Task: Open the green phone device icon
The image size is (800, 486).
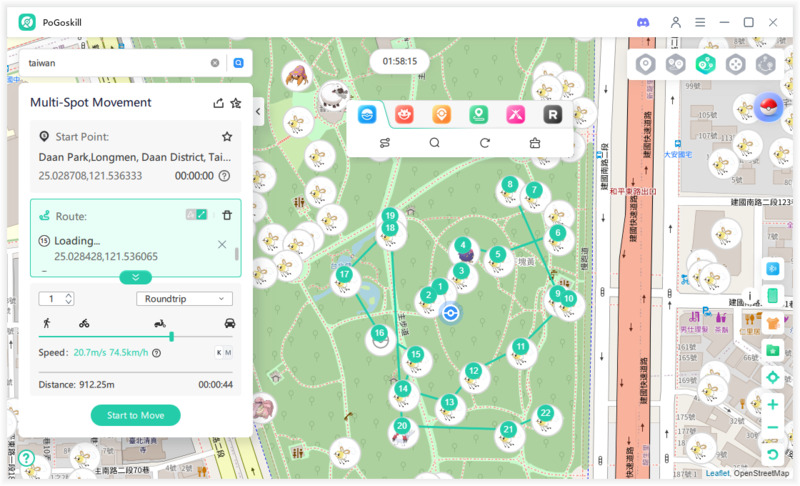Action: pos(772,295)
